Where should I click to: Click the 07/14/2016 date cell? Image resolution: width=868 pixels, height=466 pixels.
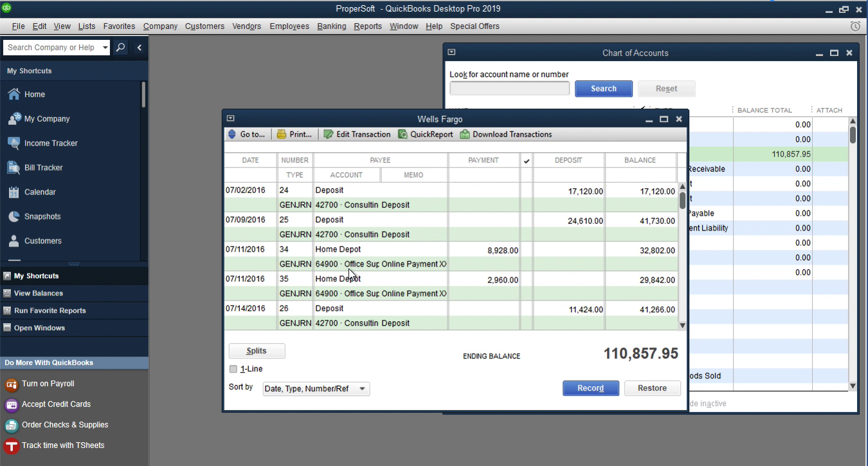coord(245,308)
